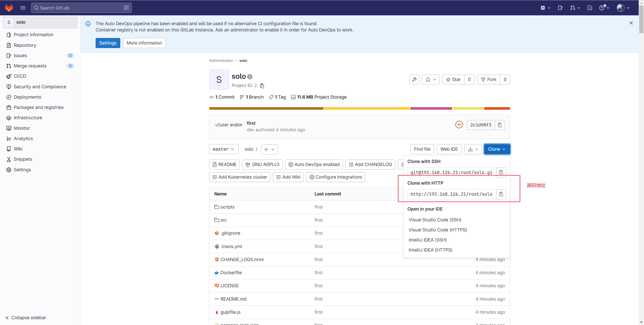Open the 1 Branch link
The image size is (644, 325).
252,97
